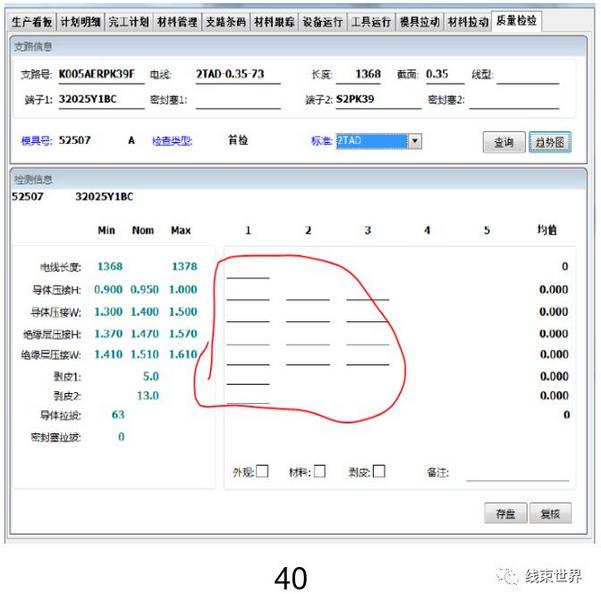Expand the 标准 dropdown arrow

coord(415,142)
